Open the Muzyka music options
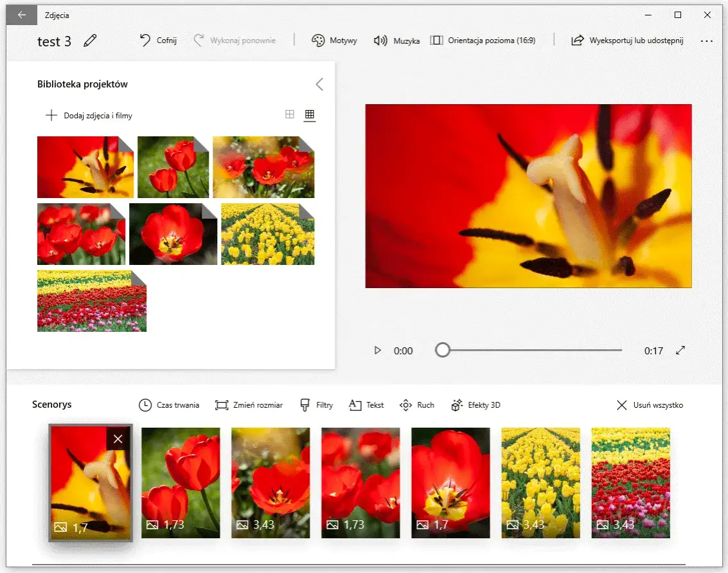 [x=396, y=41]
